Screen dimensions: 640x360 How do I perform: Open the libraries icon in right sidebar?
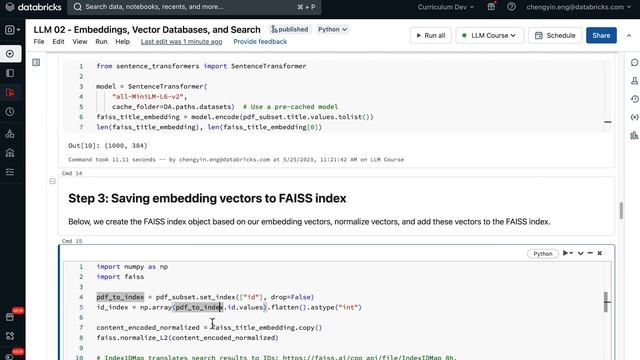[x=634, y=135]
